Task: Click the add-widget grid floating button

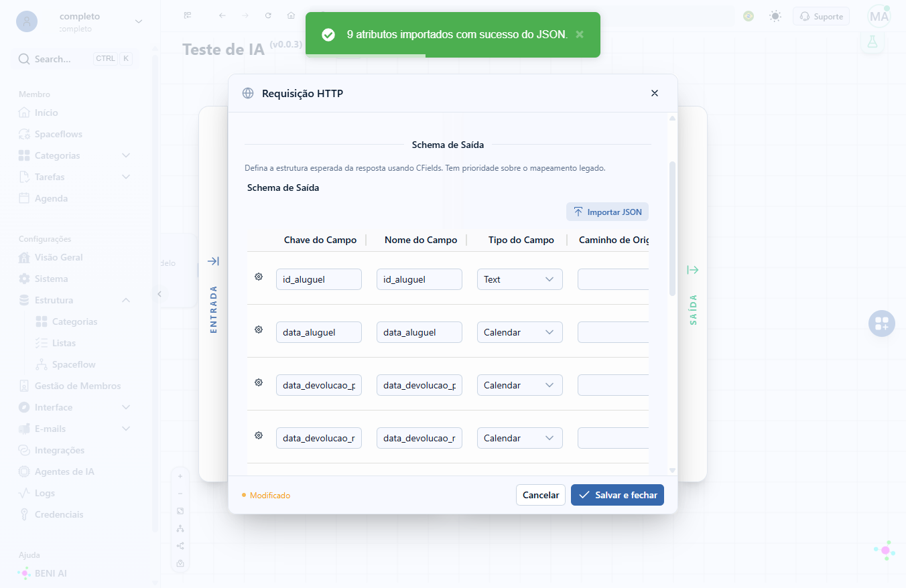Action: coord(882,323)
